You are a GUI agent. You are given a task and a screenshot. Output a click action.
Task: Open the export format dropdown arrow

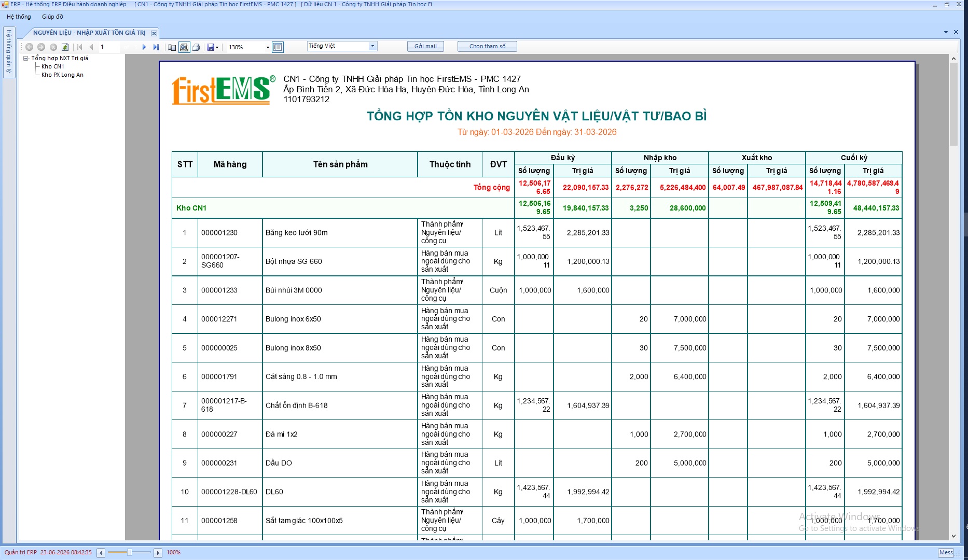tap(217, 47)
